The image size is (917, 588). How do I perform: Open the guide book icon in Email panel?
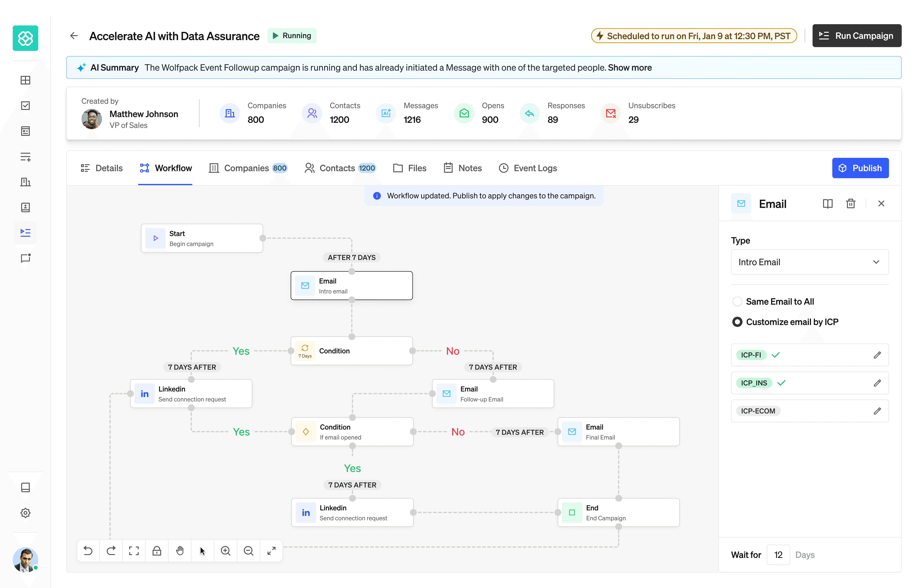[x=828, y=203]
